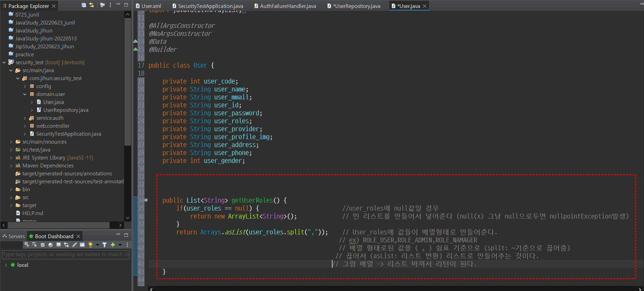The height and width of the screenshot is (291, 644).
Task: Collapse com.jihun.security_test package
Action: coord(18,78)
